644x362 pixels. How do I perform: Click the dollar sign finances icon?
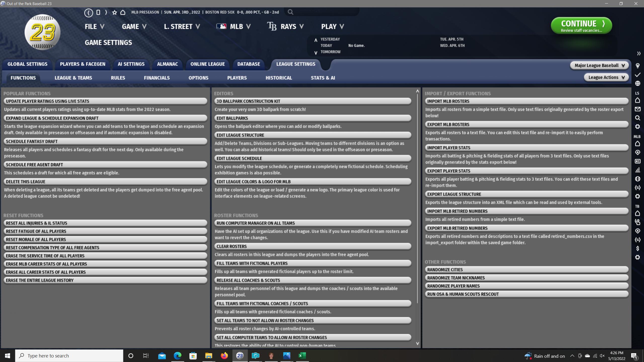tap(637, 249)
